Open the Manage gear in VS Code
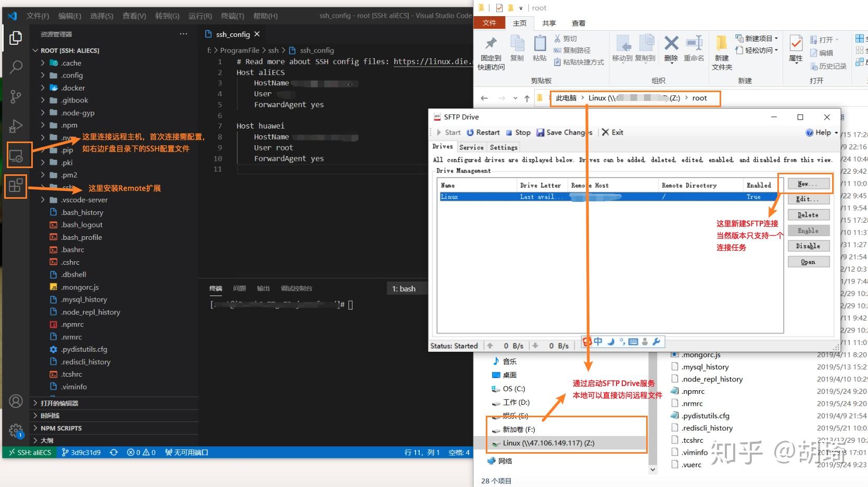Screen dimensions: 868x487 pos(16,430)
